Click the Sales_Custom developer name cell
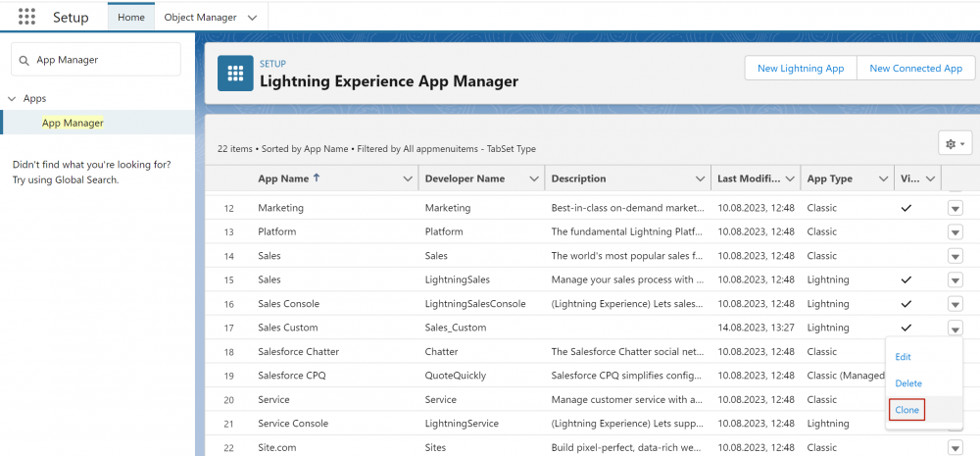This screenshot has height=456, width=980. click(x=455, y=328)
